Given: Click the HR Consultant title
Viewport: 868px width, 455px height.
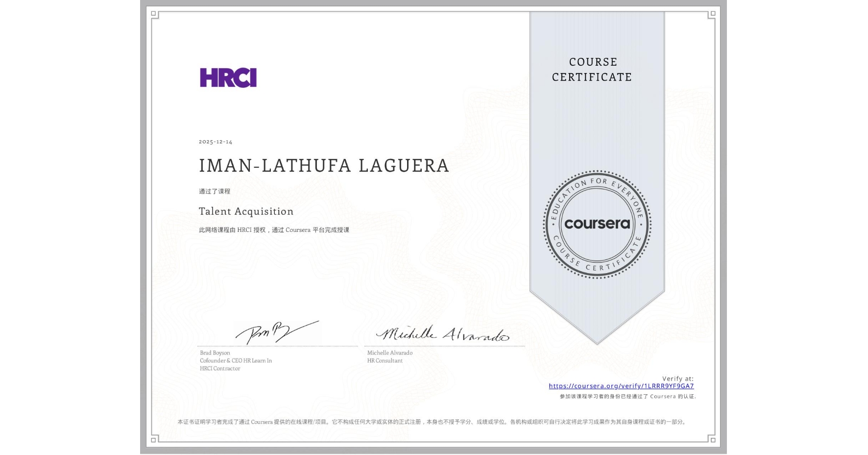Looking at the screenshot, I should pos(385,360).
